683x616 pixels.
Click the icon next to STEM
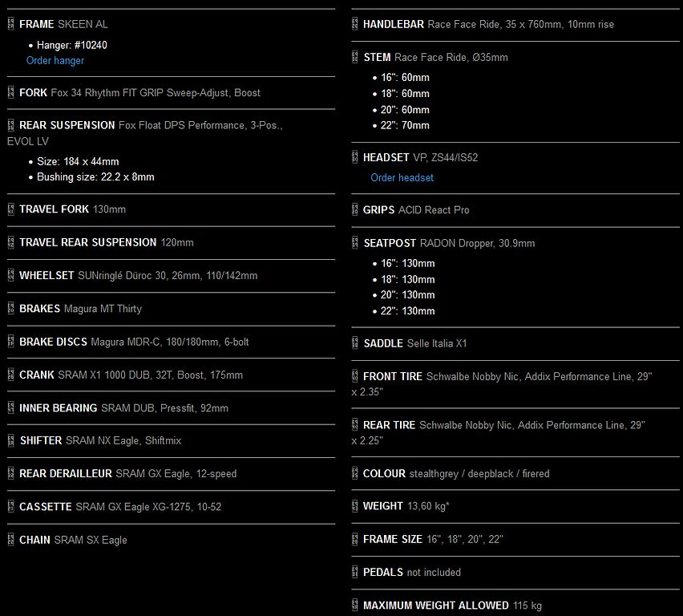[x=355, y=57]
